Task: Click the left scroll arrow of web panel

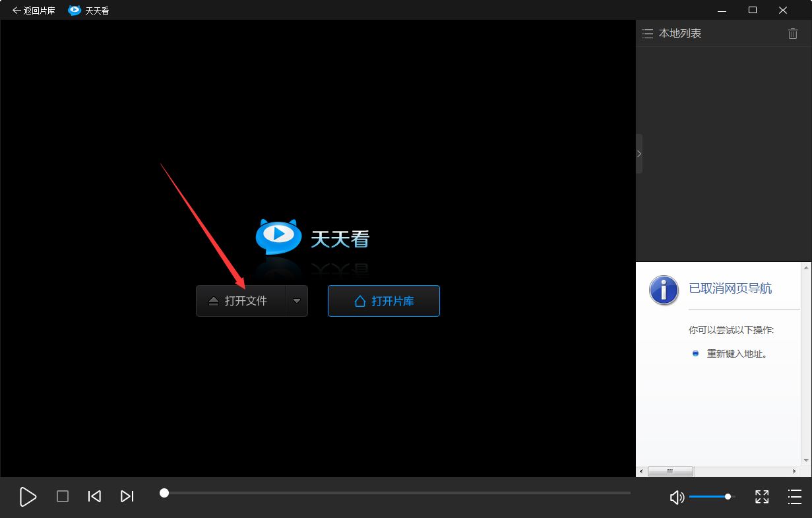Action: click(640, 471)
